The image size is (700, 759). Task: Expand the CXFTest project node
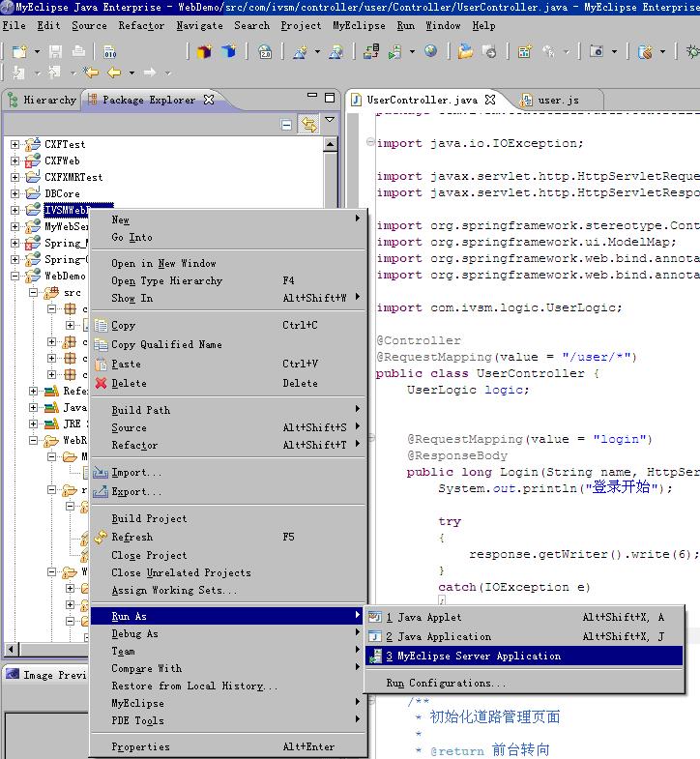(x=15, y=144)
